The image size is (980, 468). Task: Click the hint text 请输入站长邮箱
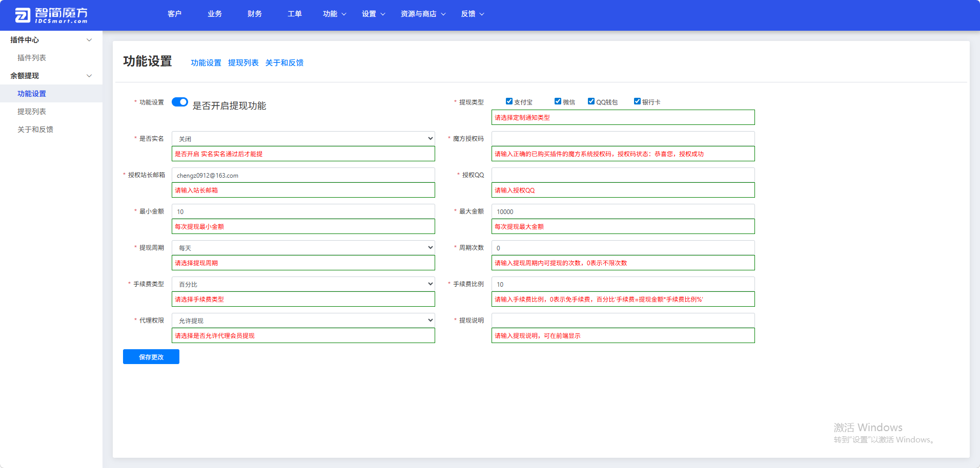point(196,190)
